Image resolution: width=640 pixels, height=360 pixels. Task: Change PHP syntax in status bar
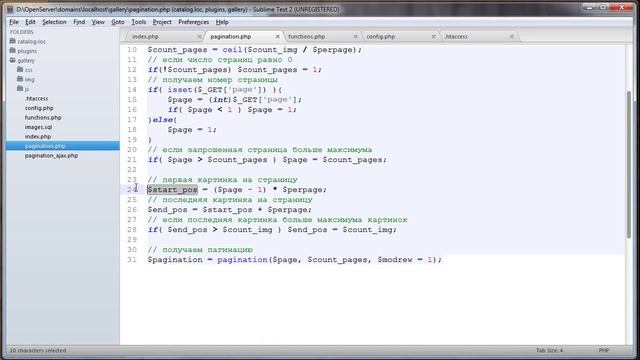[604, 350]
